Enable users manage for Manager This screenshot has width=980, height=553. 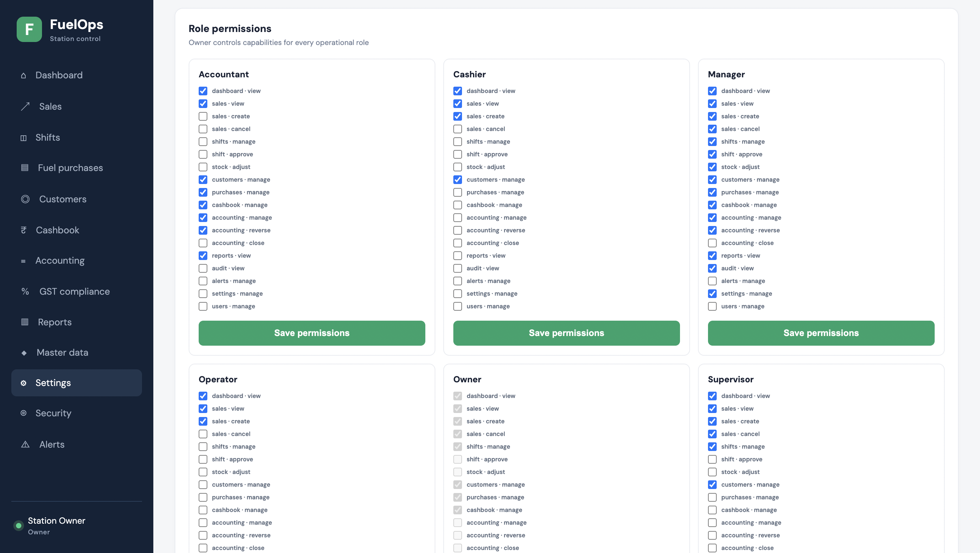(712, 307)
